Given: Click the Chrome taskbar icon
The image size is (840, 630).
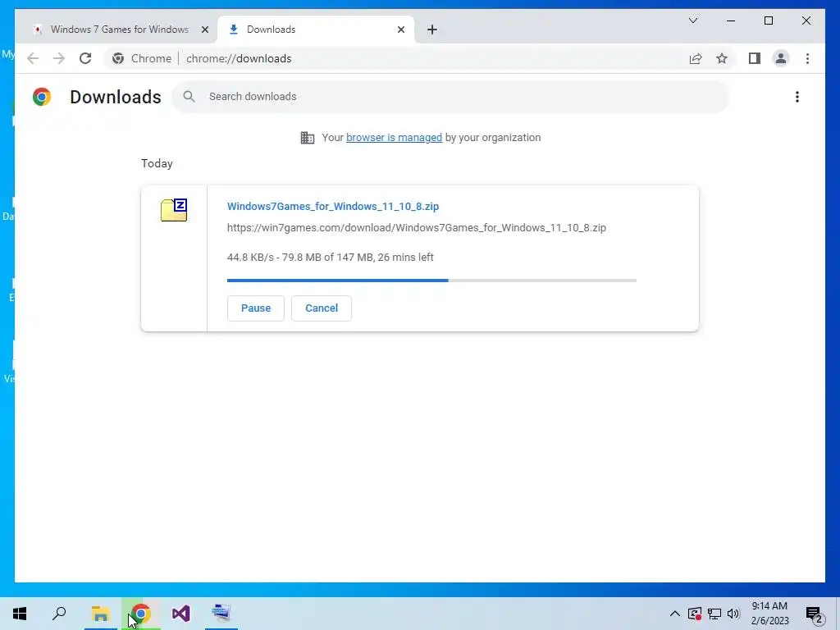Looking at the screenshot, I should [x=141, y=614].
